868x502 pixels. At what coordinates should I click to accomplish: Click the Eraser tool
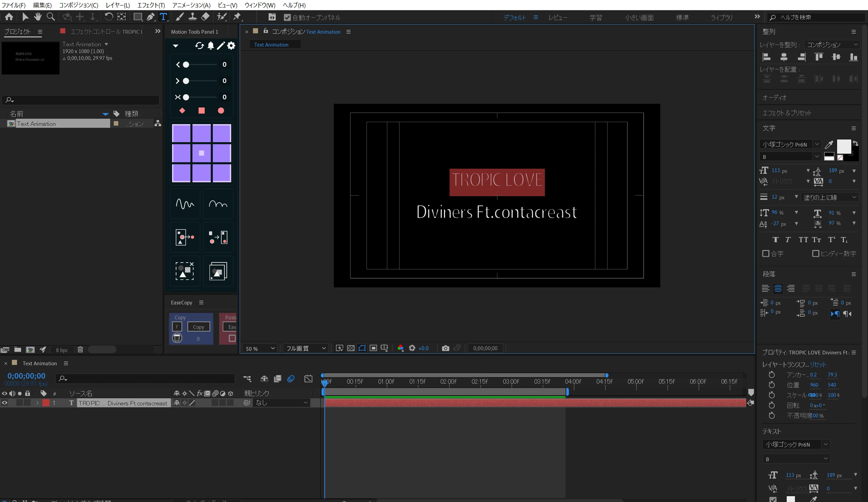pos(205,17)
